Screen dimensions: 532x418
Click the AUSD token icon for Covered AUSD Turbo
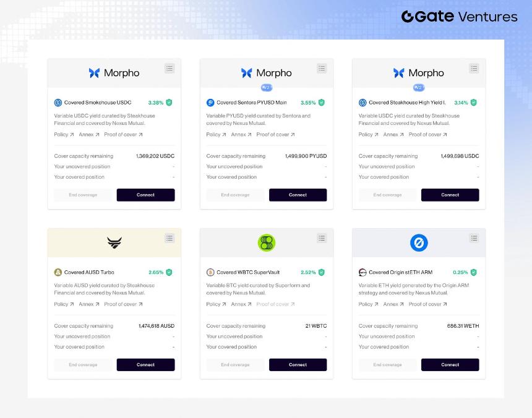coord(58,272)
